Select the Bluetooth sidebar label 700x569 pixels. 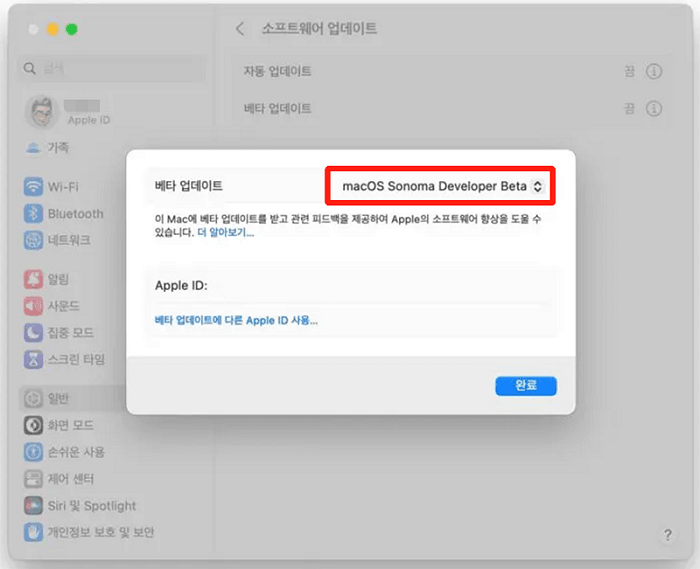75,214
